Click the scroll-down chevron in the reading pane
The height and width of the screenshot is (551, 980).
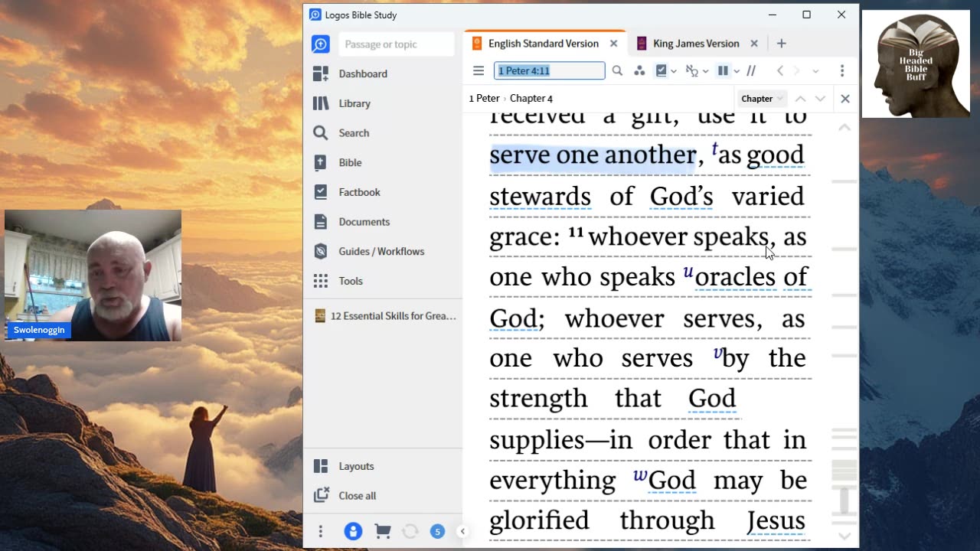[844, 536]
